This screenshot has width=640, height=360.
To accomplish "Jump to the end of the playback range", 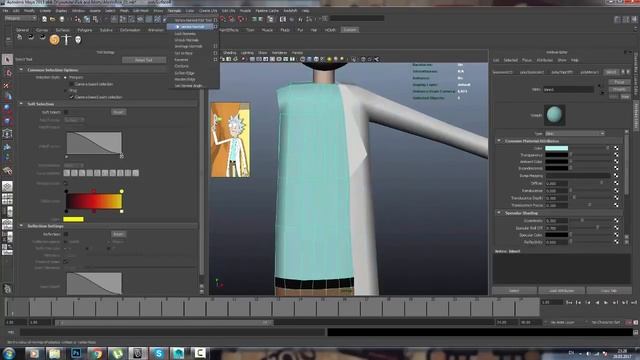I will click(634, 302).
